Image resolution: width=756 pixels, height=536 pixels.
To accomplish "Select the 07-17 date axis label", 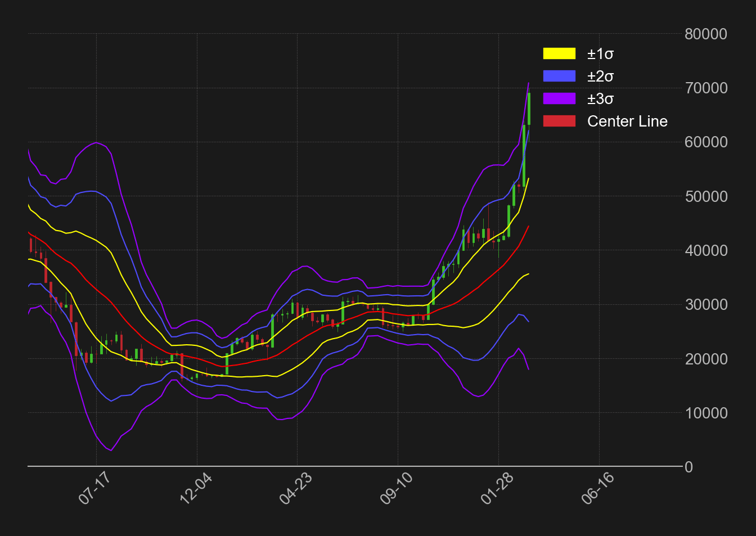I will click(x=93, y=488).
